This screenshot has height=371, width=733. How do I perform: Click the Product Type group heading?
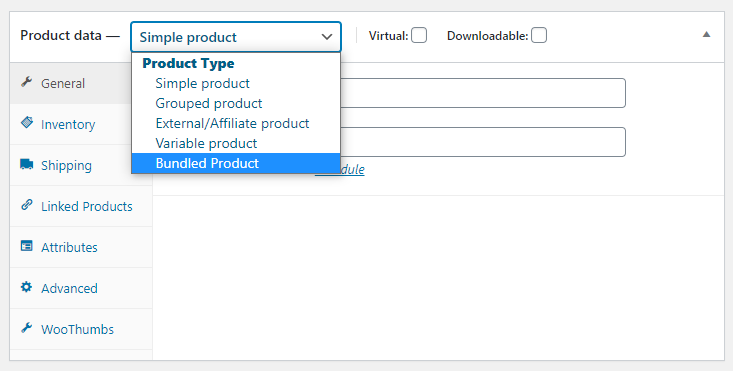188,63
